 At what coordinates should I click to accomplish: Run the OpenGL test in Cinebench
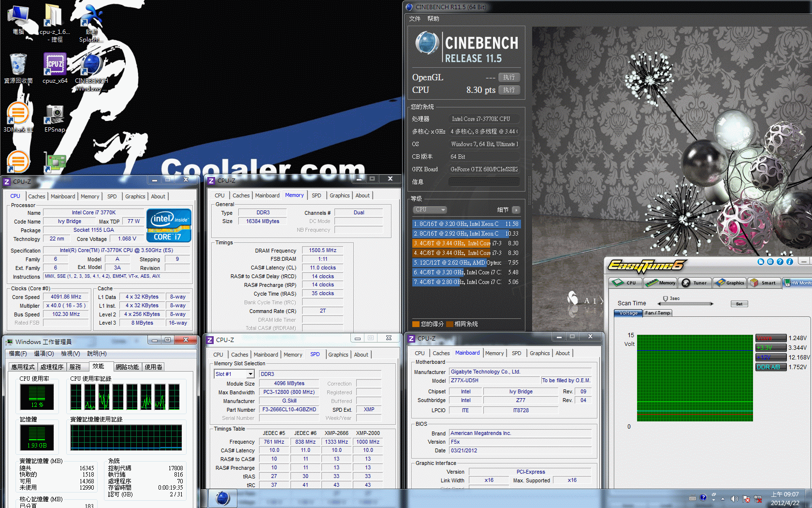coord(509,77)
